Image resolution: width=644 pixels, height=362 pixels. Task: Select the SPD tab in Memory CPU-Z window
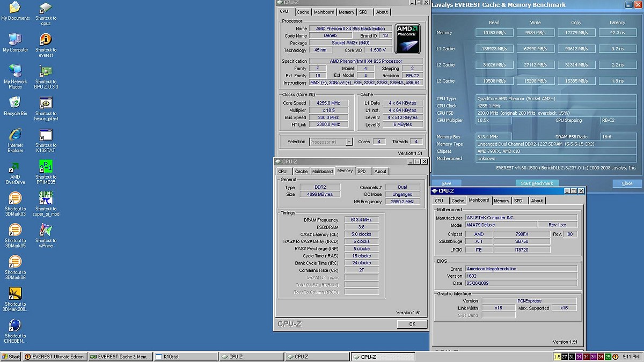click(362, 172)
